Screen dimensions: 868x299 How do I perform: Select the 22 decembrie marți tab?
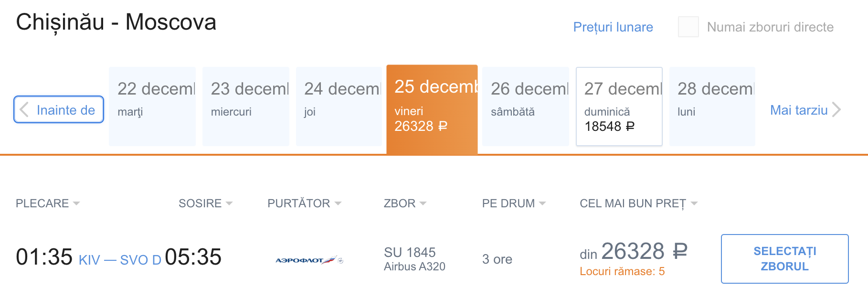coord(152,106)
